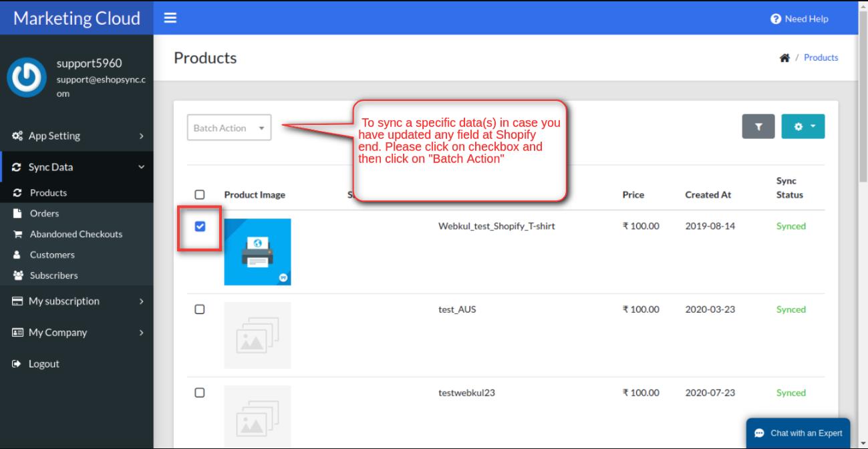Screen dimensions: 868x449
Task: Open the Batch Action dropdown
Action: pos(229,128)
